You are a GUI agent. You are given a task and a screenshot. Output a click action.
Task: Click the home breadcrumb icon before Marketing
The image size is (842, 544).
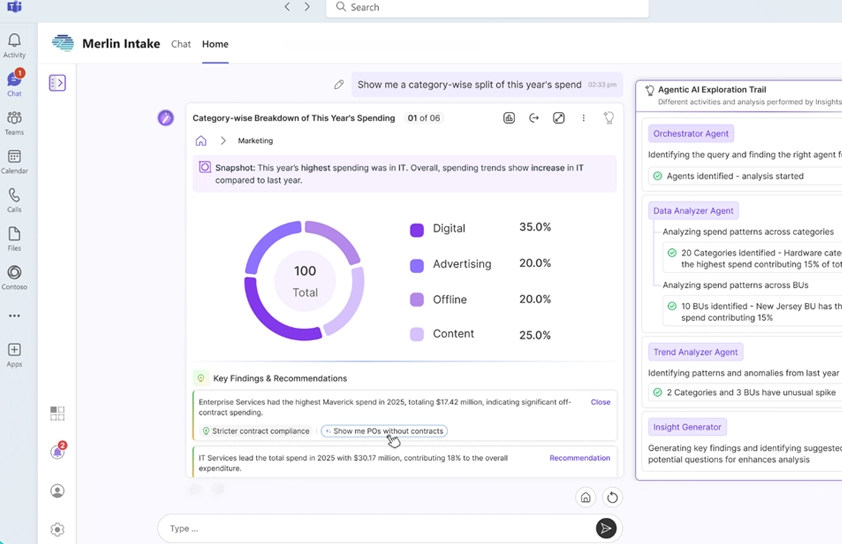point(201,141)
